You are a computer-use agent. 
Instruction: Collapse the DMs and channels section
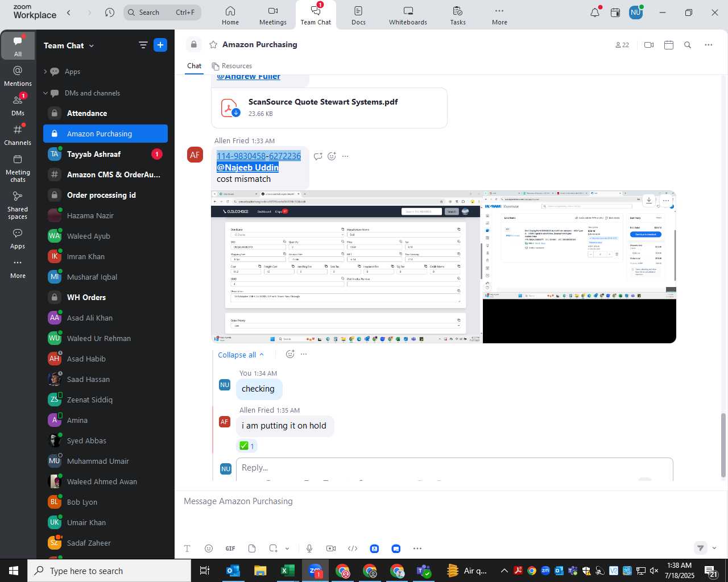[x=45, y=93]
